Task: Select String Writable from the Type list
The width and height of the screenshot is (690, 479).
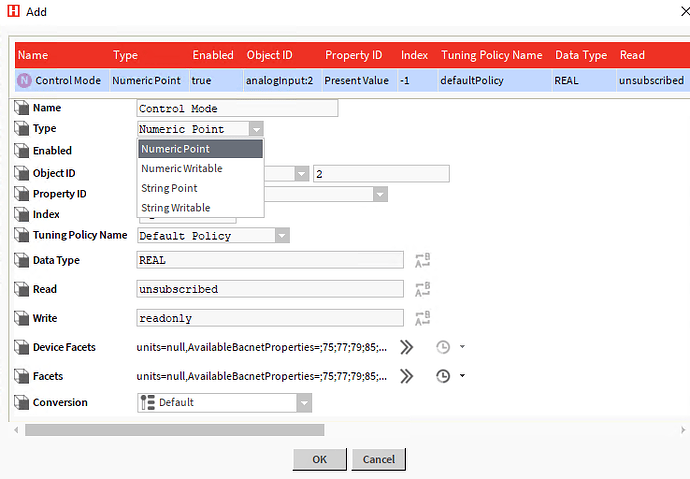Action: point(201,208)
